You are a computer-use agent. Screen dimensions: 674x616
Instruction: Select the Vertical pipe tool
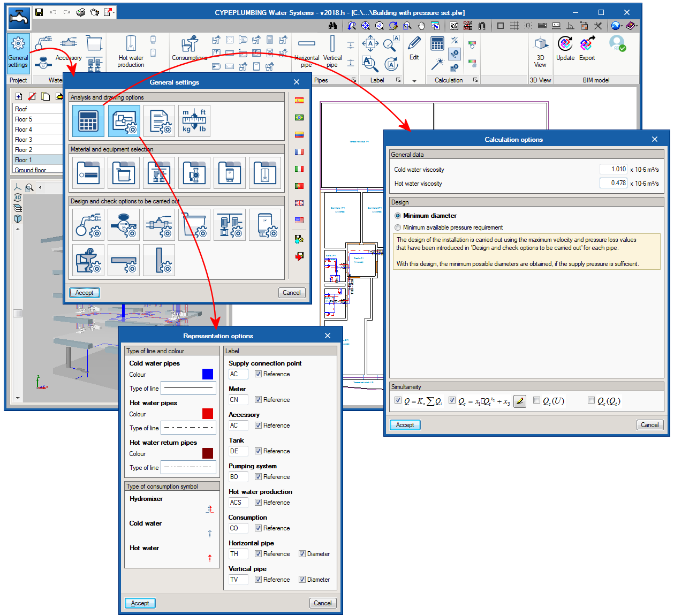332,52
